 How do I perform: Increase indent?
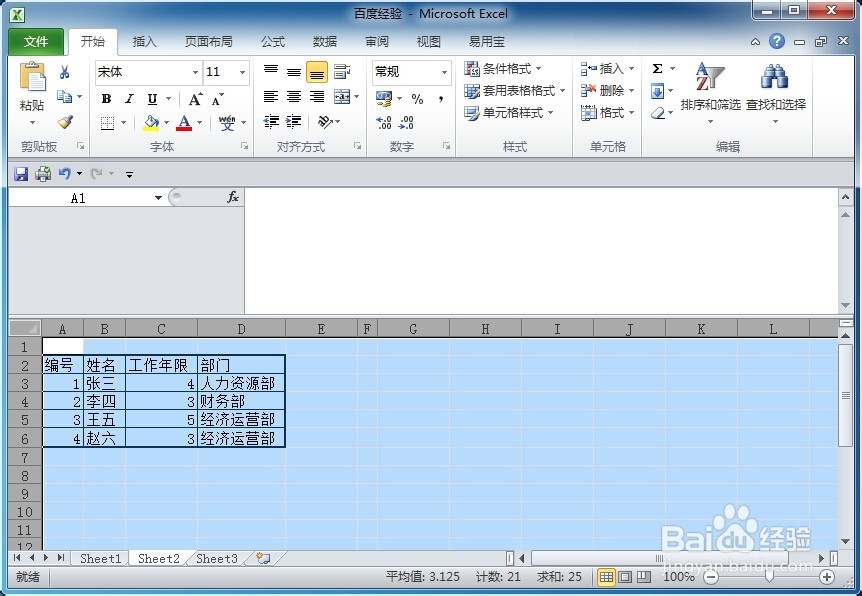tap(294, 122)
